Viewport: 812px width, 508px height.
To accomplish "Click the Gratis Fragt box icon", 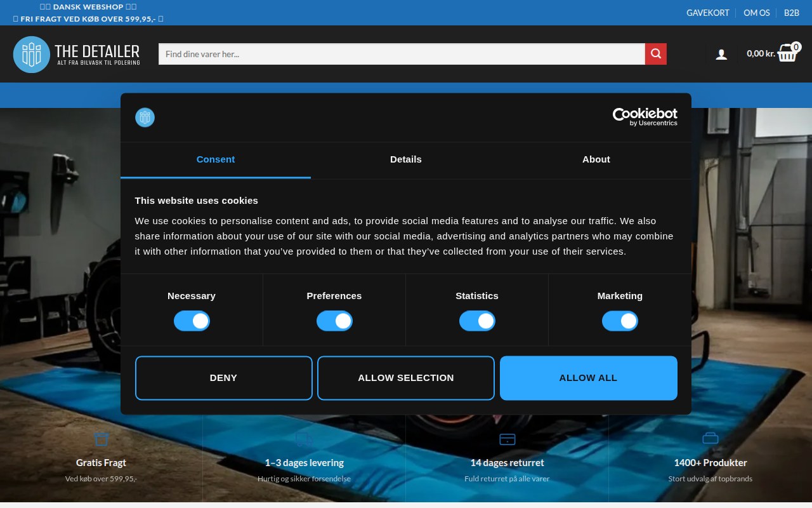I will [x=101, y=439].
